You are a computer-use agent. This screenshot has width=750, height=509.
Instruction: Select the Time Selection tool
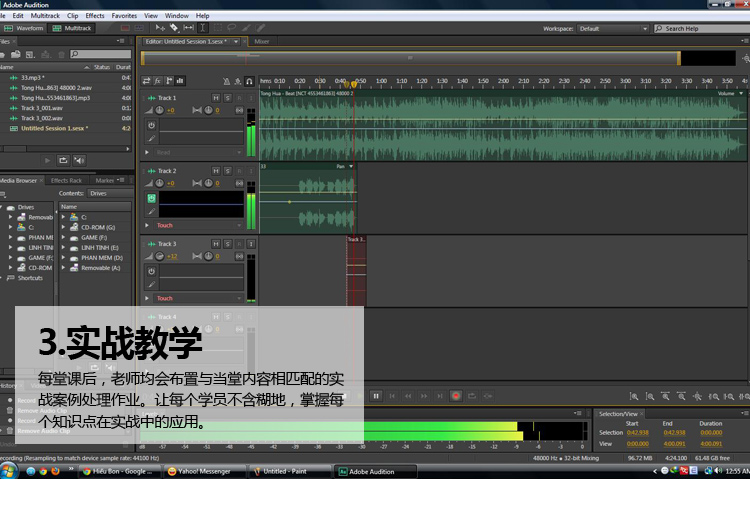point(202,28)
